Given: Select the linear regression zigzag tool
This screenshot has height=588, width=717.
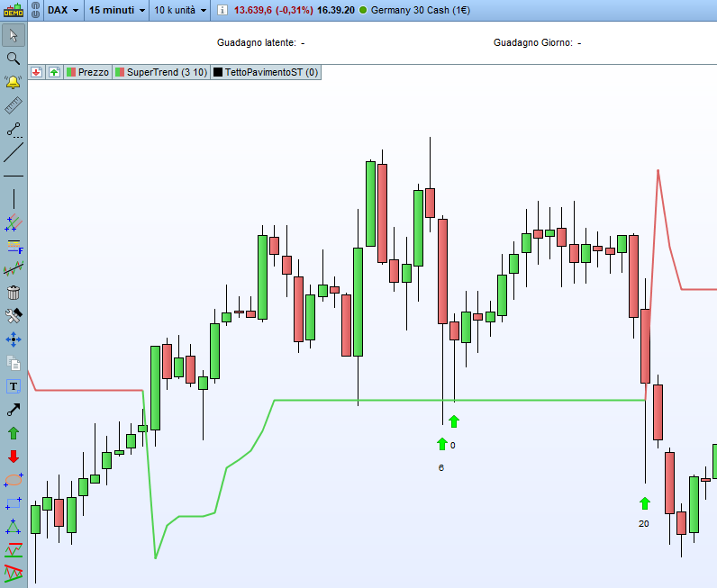Looking at the screenshot, I should click(x=14, y=269).
